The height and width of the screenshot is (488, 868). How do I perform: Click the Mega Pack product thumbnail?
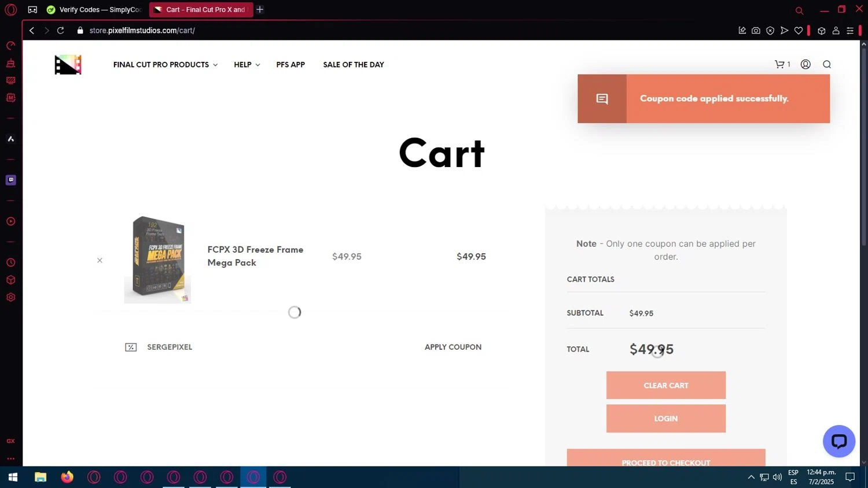pyautogui.click(x=157, y=260)
